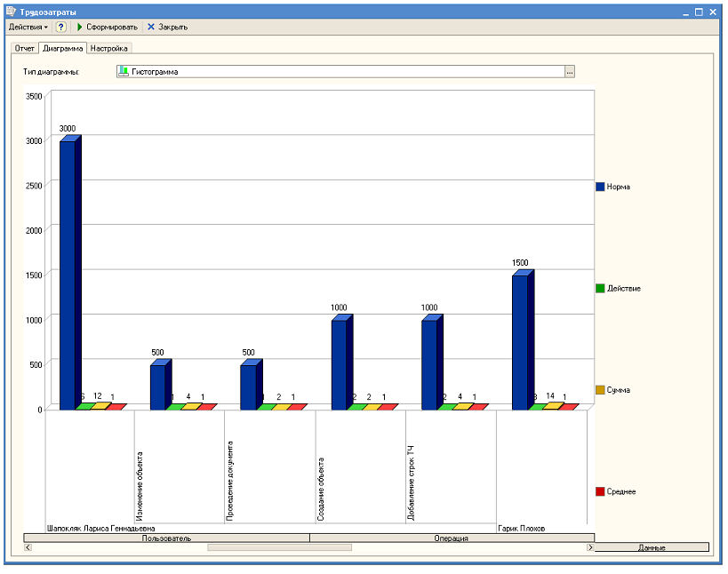Select the Диаграмма tab
This screenshot has height=574, width=728.
(x=63, y=48)
